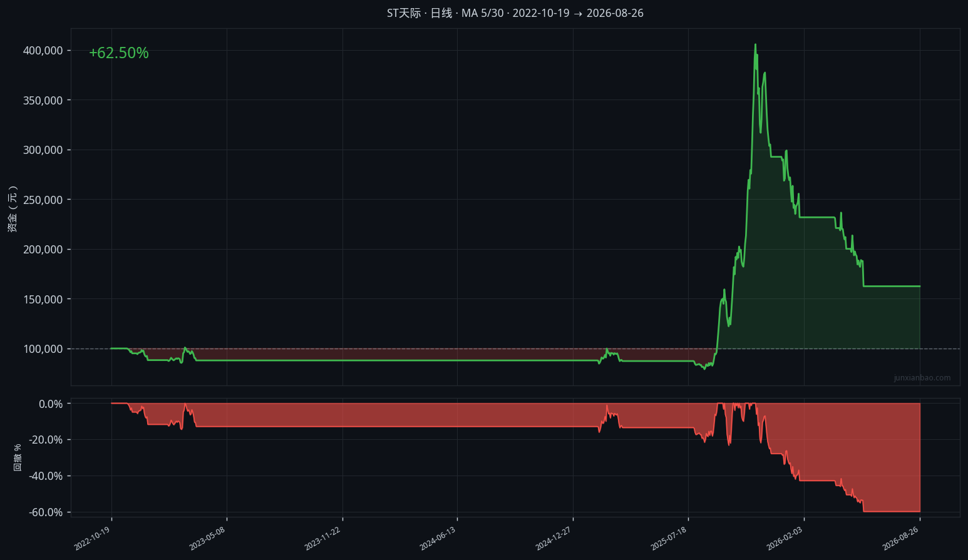Select the 2024-12-27 date axis label
The height and width of the screenshot is (560, 968).
[x=554, y=538]
